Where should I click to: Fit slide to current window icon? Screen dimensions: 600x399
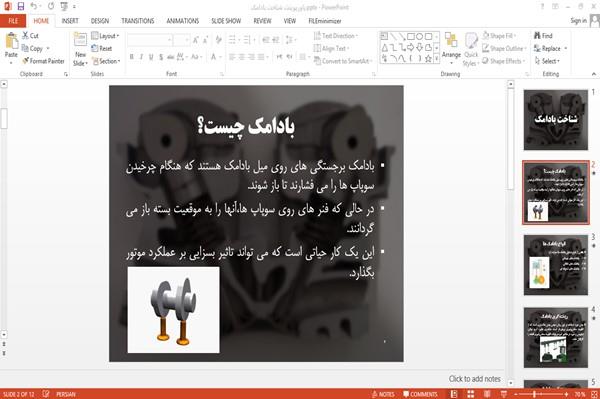click(x=595, y=394)
